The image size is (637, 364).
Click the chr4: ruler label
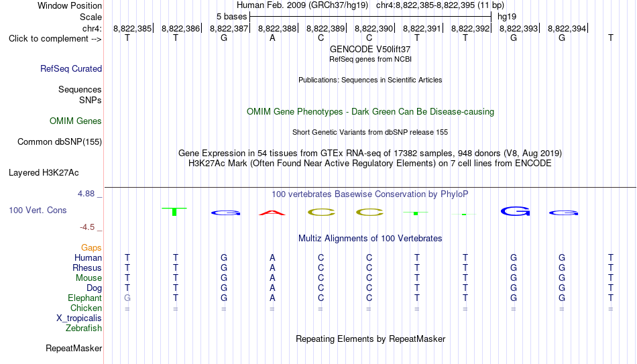coord(92,28)
